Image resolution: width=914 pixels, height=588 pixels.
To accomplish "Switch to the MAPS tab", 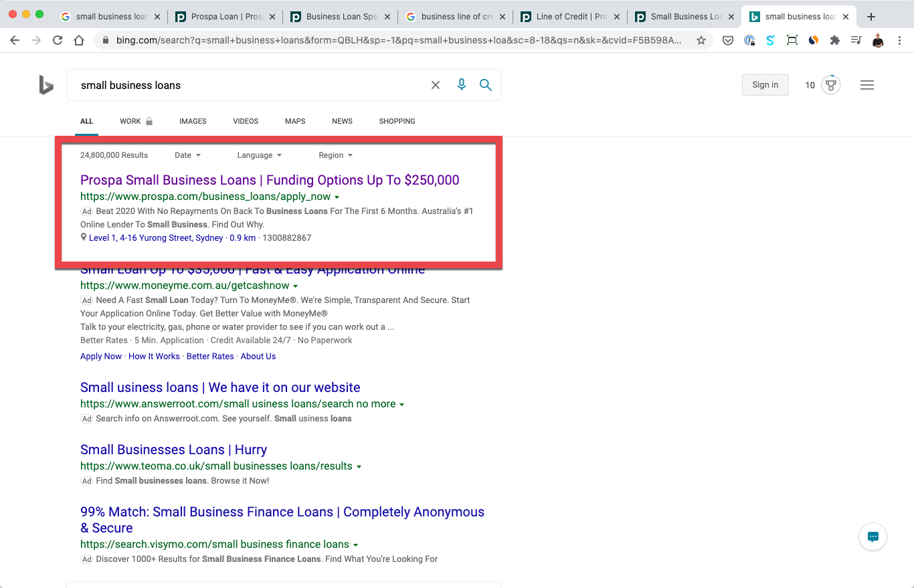I will 295,121.
